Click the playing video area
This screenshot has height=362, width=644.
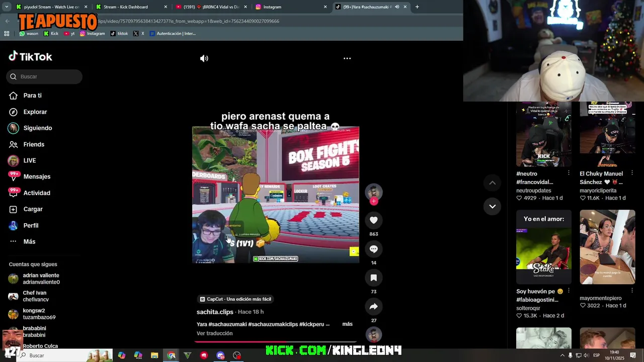point(276,195)
